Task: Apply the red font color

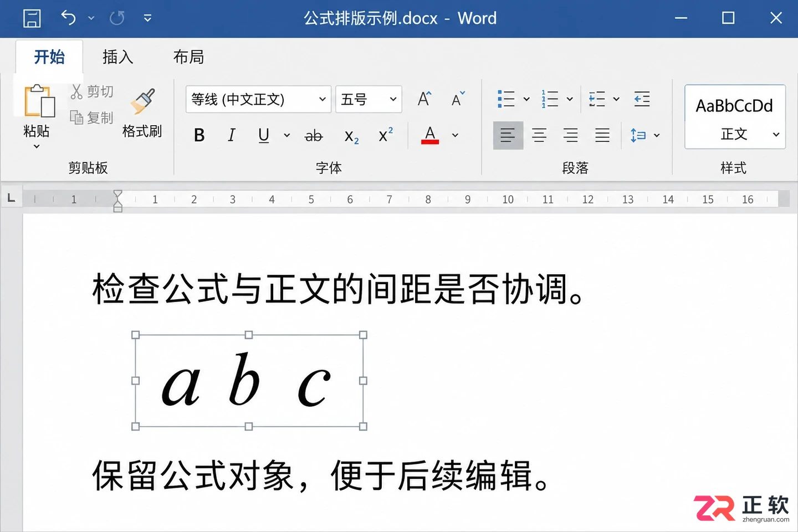Action: [x=430, y=135]
